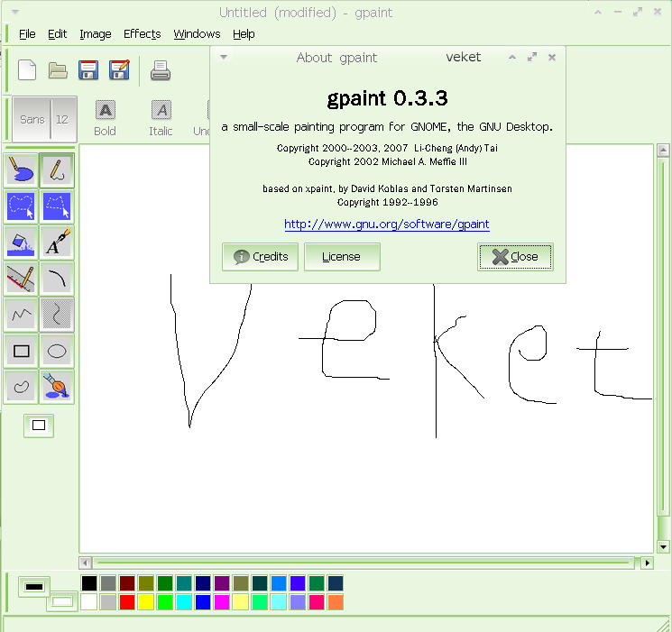Toggle the fill style box below tools
The height and width of the screenshot is (632, 672).
coord(39,426)
